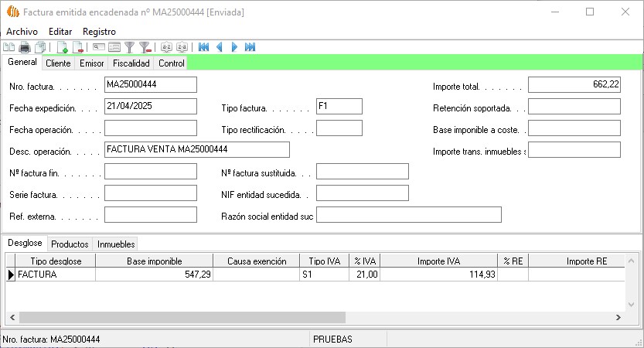Viewport: 644px width, 348px height.
Task: Jump to last record
Action: click(x=250, y=47)
